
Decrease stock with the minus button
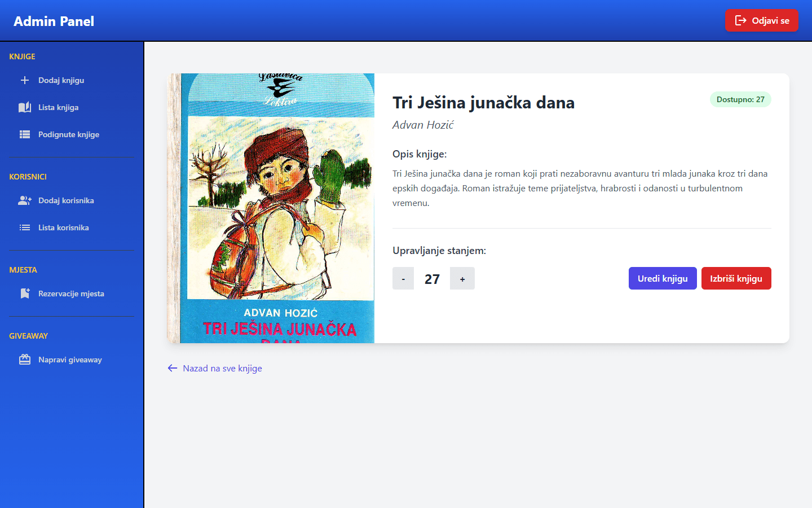point(403,278)
